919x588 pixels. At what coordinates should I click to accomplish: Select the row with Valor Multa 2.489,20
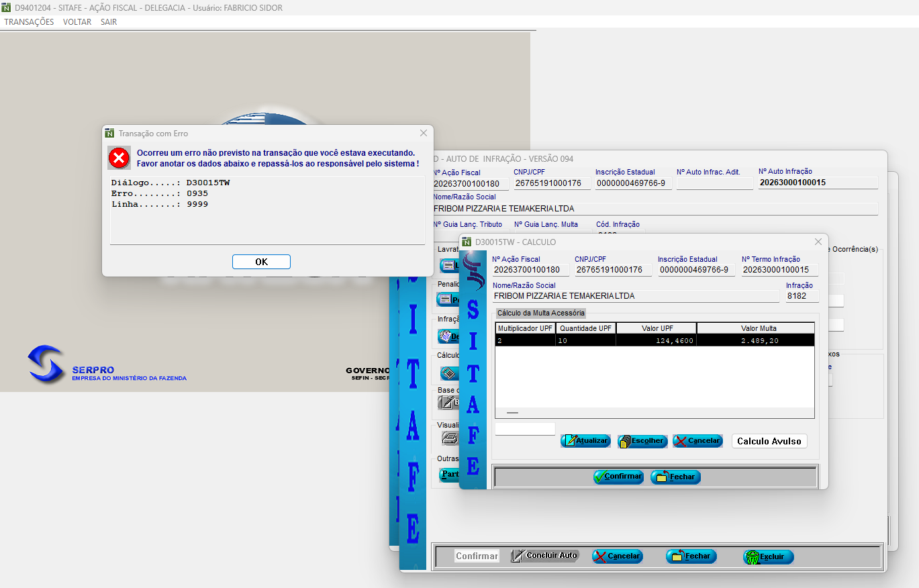point(655,340)
